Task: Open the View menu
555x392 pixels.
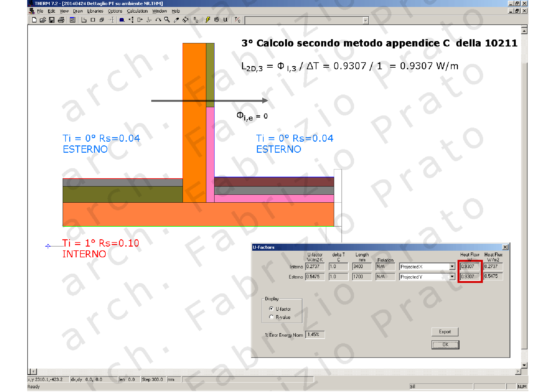Action: (64, 11)
